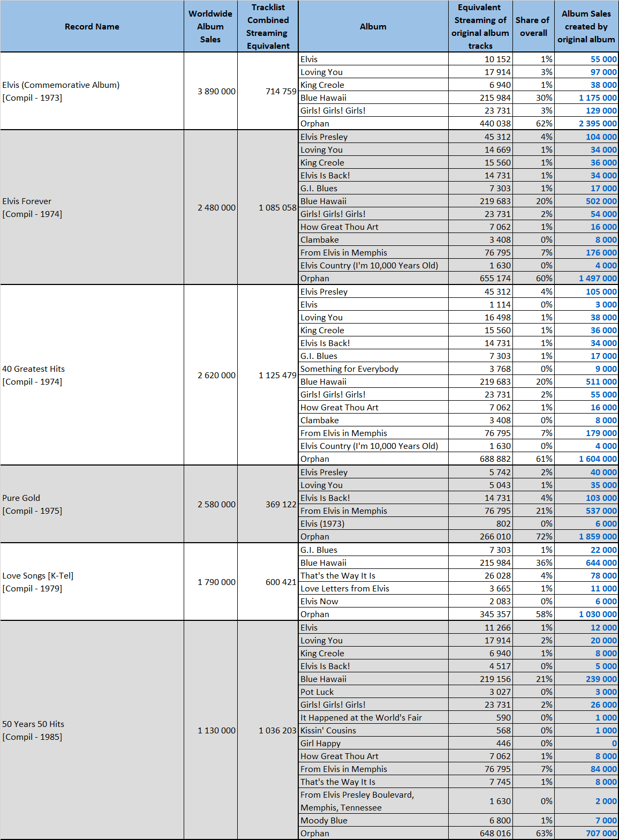
Task: Select the "Tracklist Combined Streaming Equivalent" header
Action: click(x=268, y=26)
